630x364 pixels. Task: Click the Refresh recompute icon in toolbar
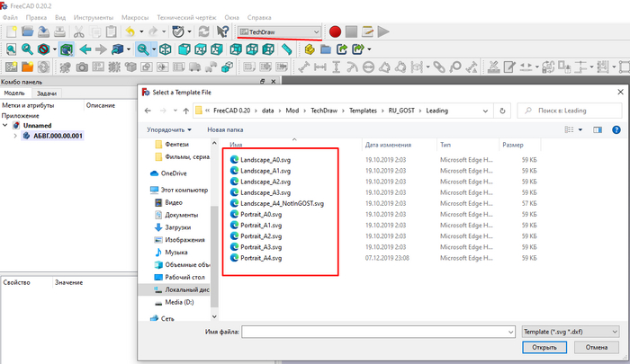[202, 31]
